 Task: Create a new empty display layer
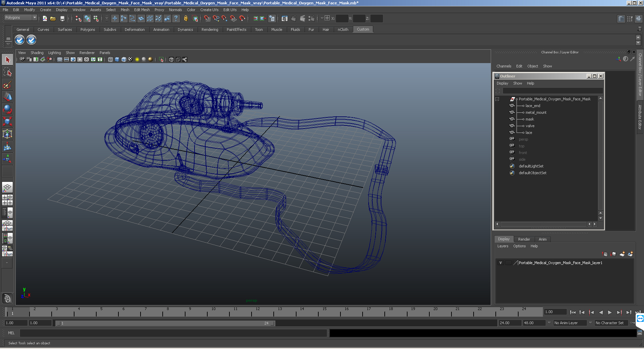pyautogui.click(x=622, y=254)
